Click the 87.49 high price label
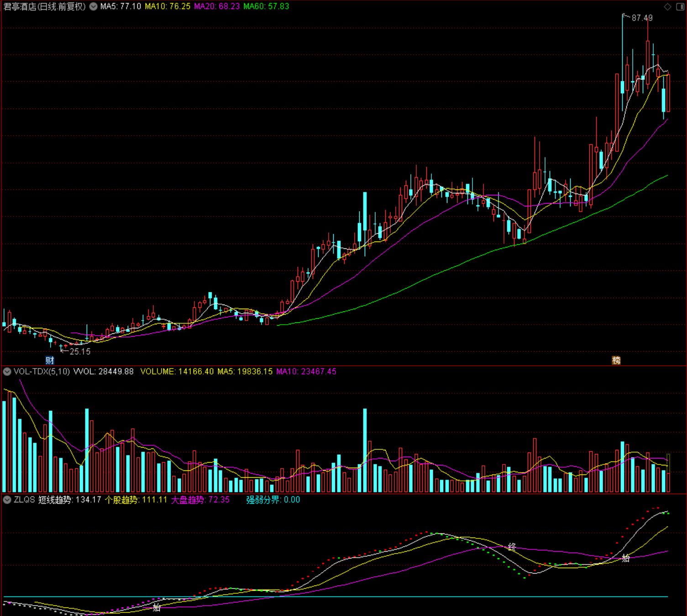The height and width of the screenshot is (616, 687). (x=642, y=18)
